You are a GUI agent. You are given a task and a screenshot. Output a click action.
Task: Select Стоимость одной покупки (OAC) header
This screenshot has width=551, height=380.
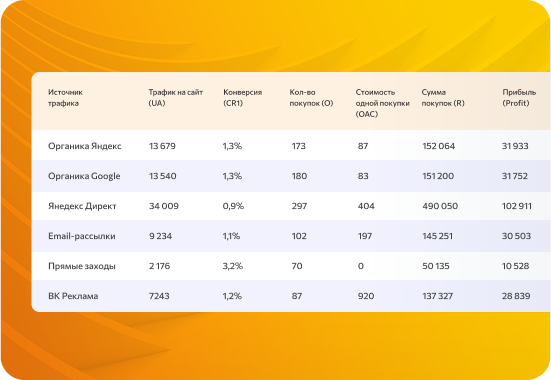382,103
